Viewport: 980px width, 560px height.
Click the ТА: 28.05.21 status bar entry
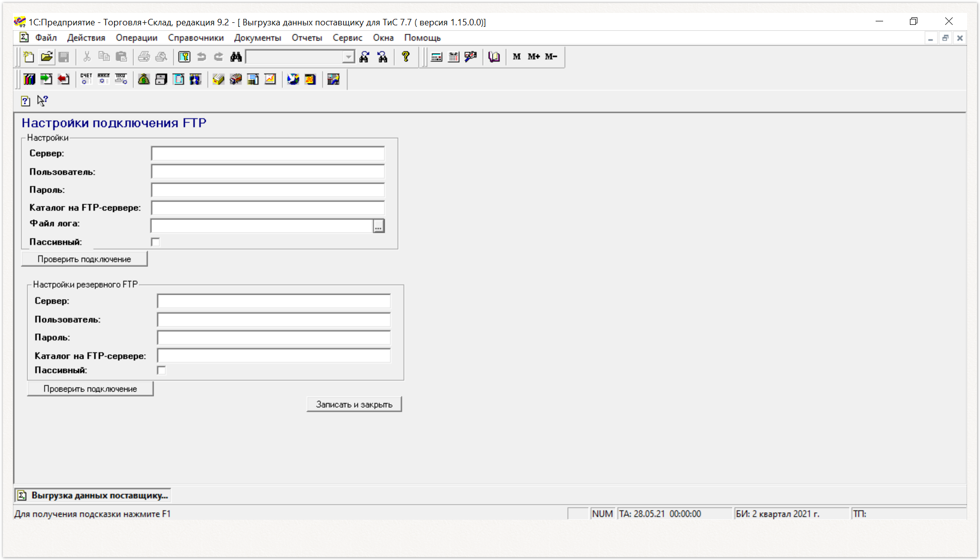674,514
